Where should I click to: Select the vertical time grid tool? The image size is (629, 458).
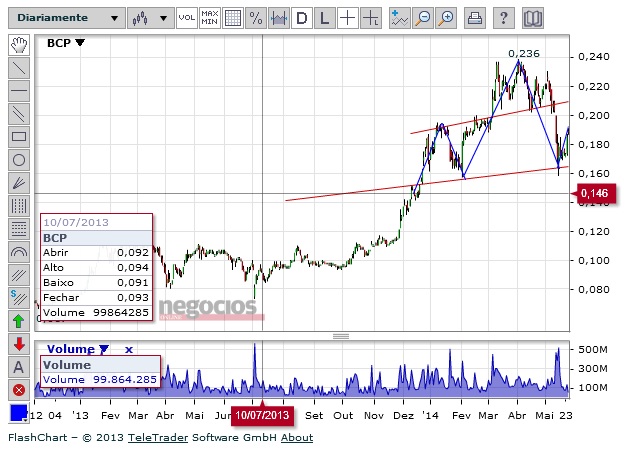tap(19, 206)
